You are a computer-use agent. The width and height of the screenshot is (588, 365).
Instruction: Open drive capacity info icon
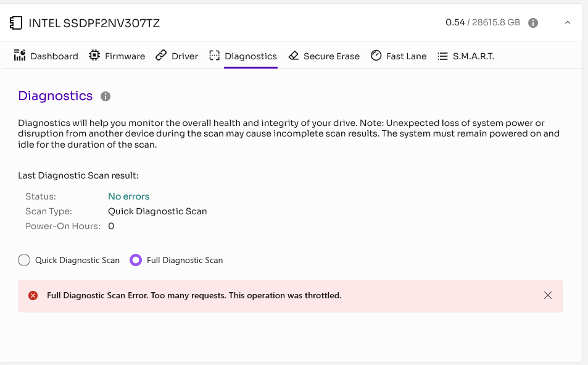pyautogui.click(x=533, y=23)
